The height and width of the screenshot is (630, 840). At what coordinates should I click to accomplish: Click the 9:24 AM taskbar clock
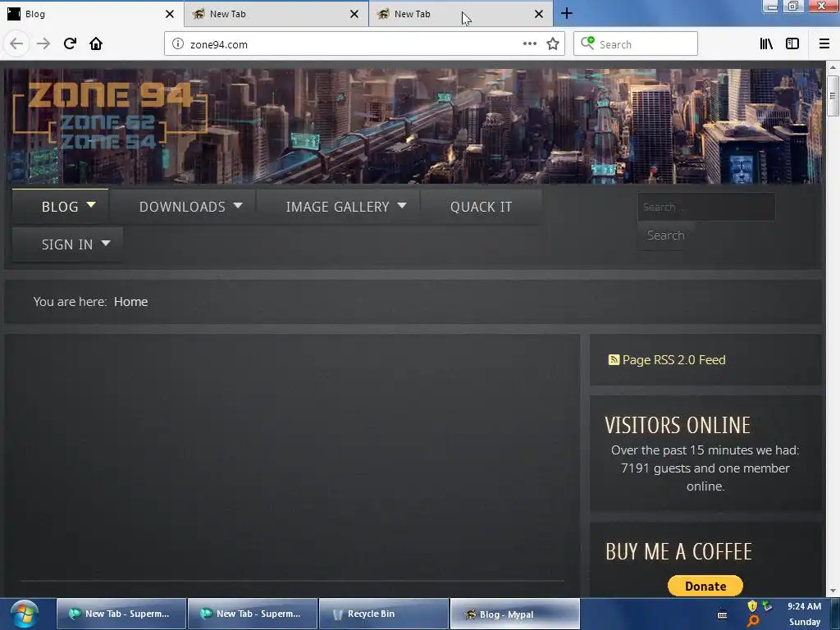804,606
